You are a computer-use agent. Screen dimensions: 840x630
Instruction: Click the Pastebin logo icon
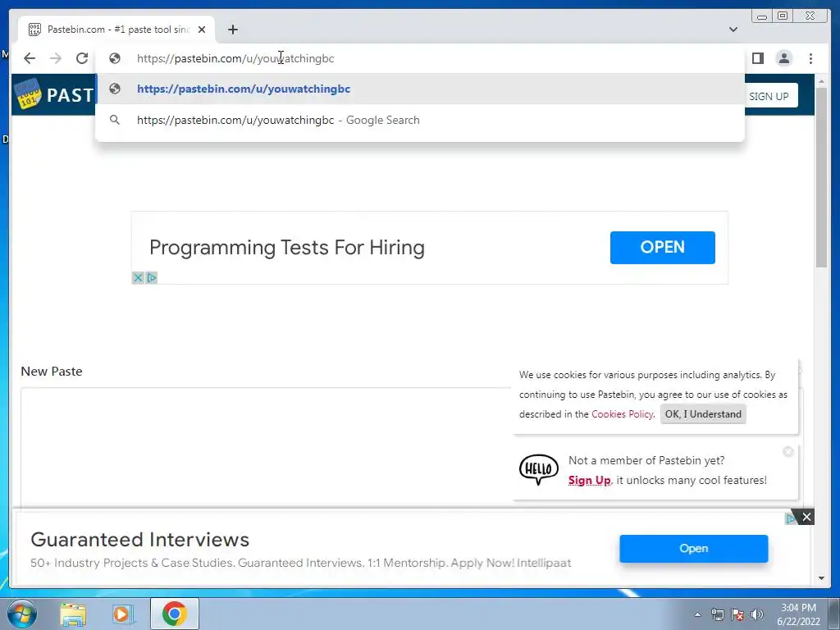[x=28, y=94]
